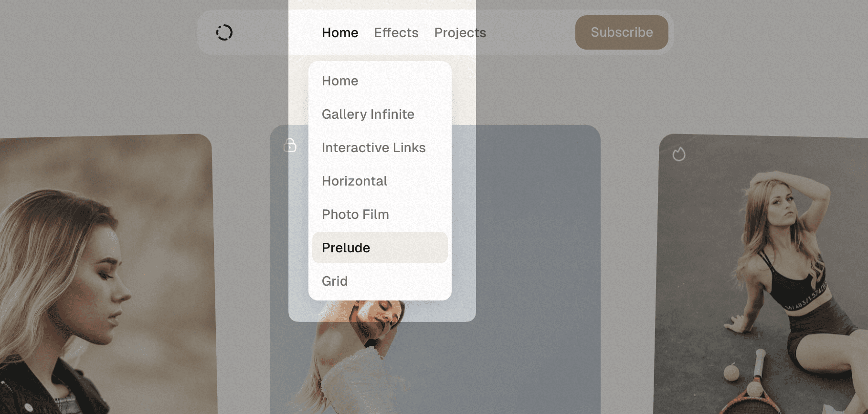Click the circular dashed logo icon

pyautogui.click(x=224, y=32)
